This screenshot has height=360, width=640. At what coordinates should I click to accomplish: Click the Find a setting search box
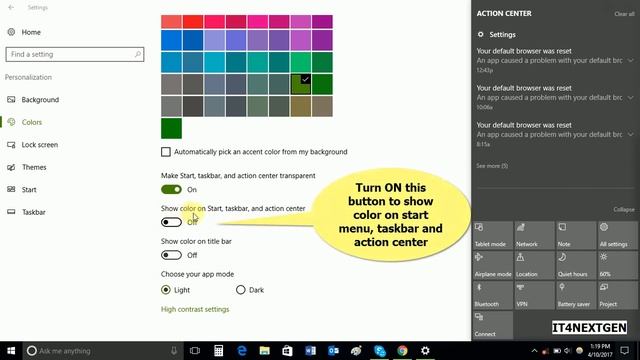coord(75,54)
